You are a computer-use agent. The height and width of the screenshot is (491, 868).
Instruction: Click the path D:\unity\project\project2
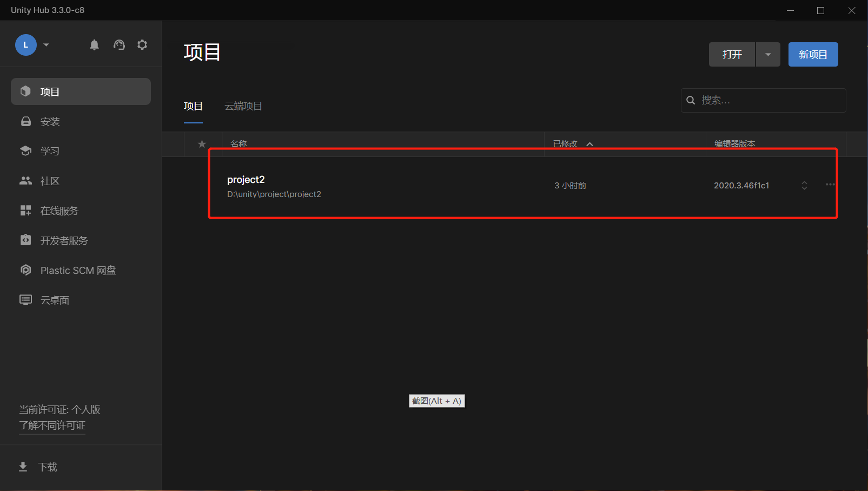274,194
